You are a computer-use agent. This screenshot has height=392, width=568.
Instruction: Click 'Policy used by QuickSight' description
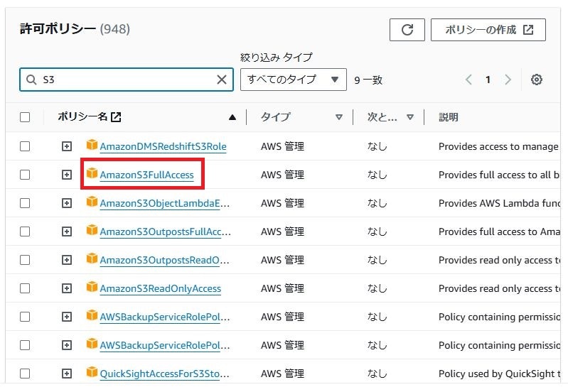pyautogui.click(x=499, y=374)
